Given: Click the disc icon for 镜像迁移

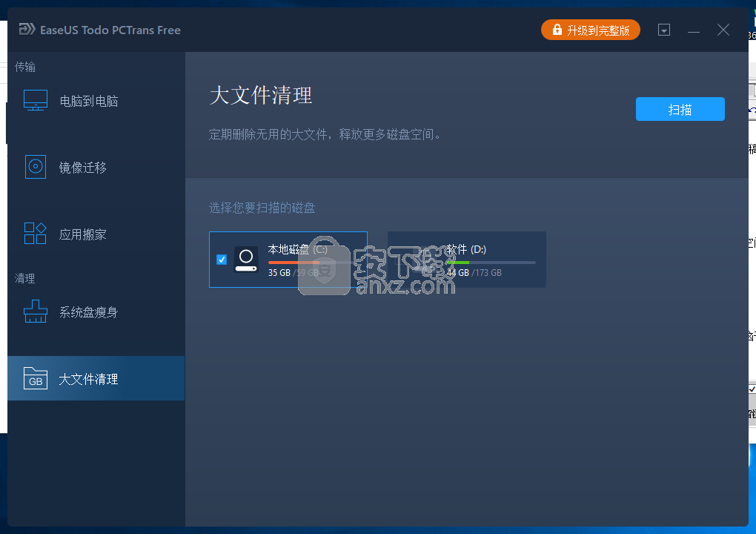Looking at the screenshot, I should (x=35, y=167).
